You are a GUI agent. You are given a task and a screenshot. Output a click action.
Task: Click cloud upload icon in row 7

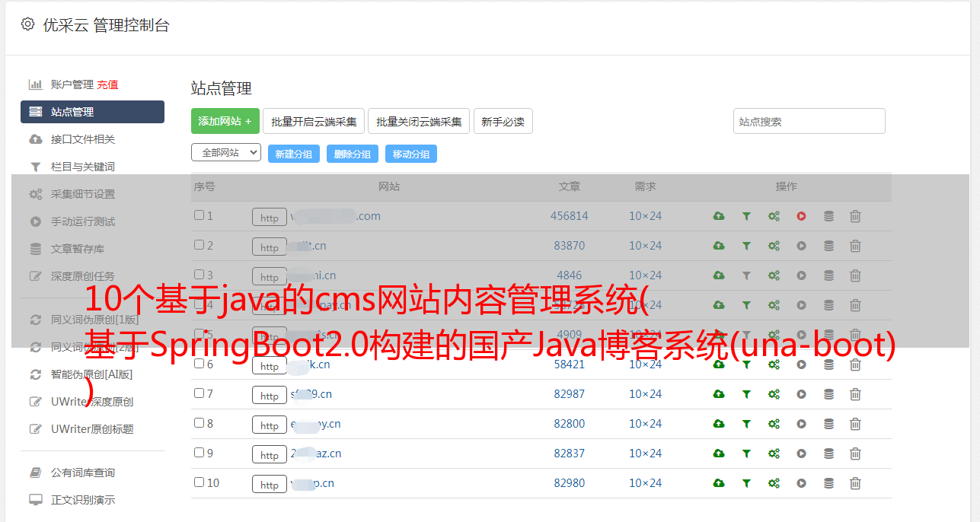[719, 394]
